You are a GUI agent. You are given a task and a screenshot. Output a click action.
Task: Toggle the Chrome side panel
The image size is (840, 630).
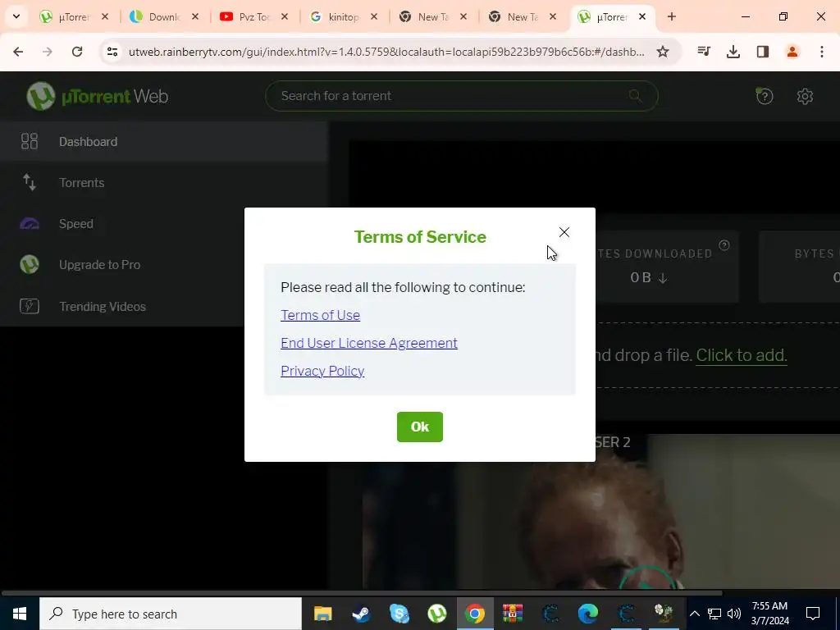point(763,52)
